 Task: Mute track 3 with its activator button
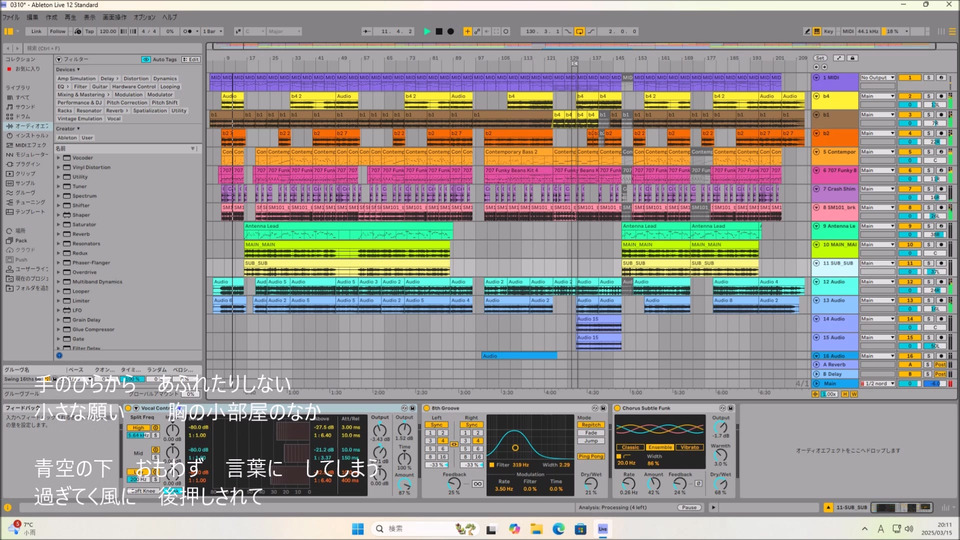[x=910, y=114]
